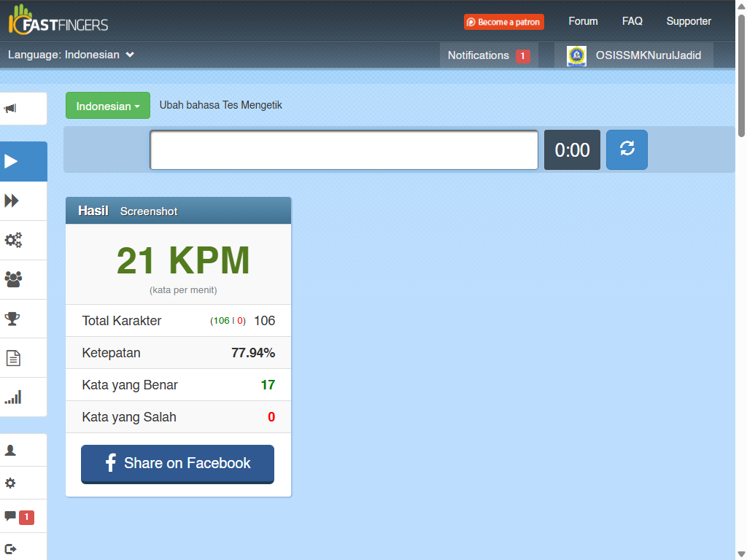View typing statistics bar chart icon

click(13, 397)
